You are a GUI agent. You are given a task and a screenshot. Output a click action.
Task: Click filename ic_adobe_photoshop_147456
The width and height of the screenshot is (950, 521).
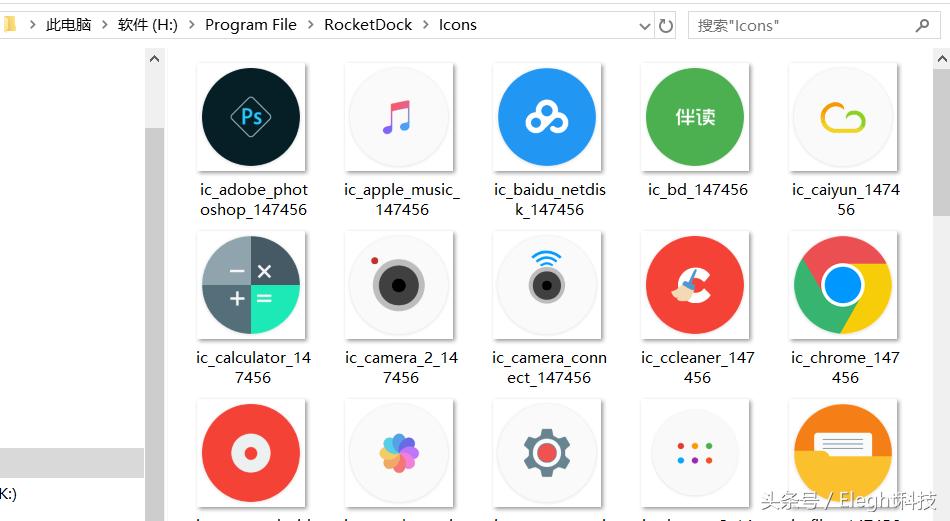point(254,199)
